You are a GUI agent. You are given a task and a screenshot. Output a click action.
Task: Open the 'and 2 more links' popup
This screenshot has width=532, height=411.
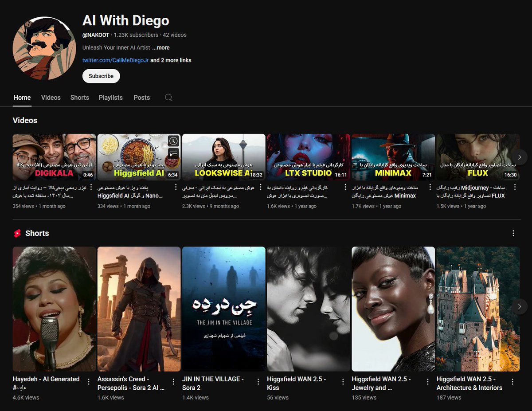tap(171, 60)
